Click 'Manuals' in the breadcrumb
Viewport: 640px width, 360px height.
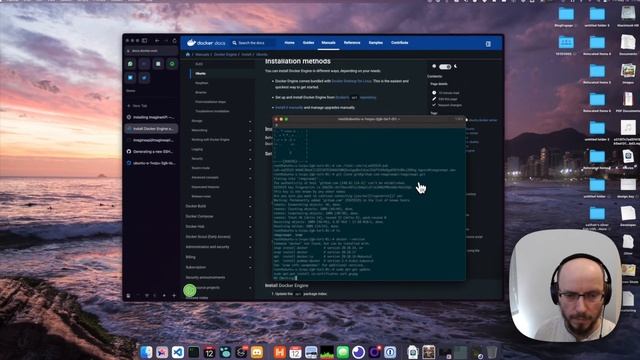[x=202, y=54]
